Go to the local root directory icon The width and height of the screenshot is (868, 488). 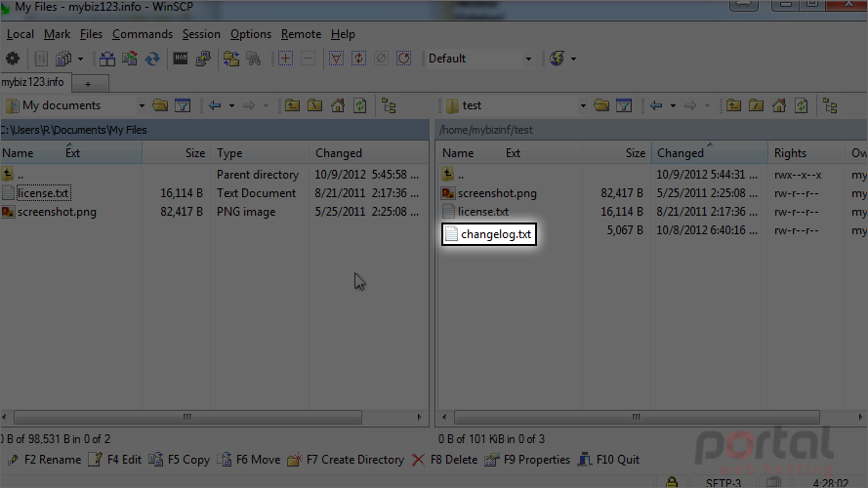[x=315, y=105]
